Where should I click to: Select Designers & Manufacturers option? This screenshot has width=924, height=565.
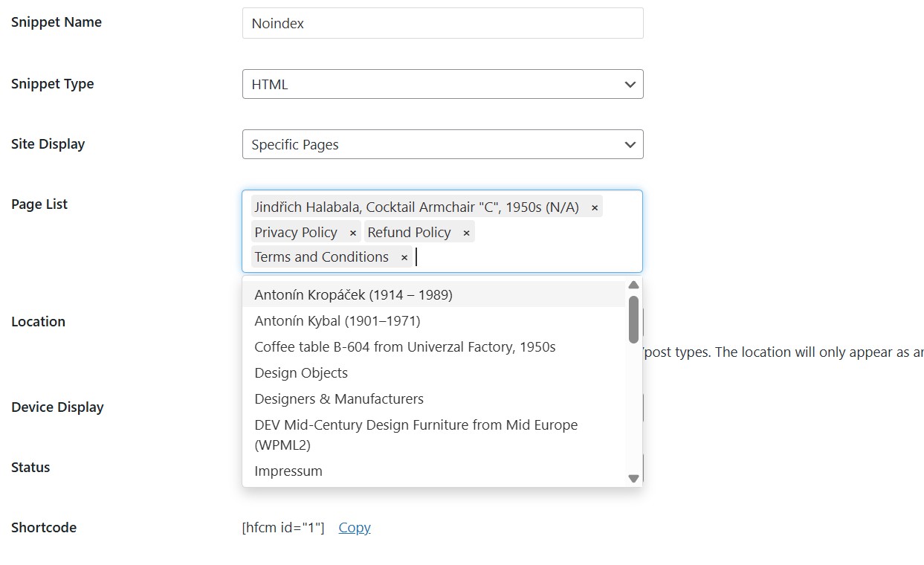(339, 399)
